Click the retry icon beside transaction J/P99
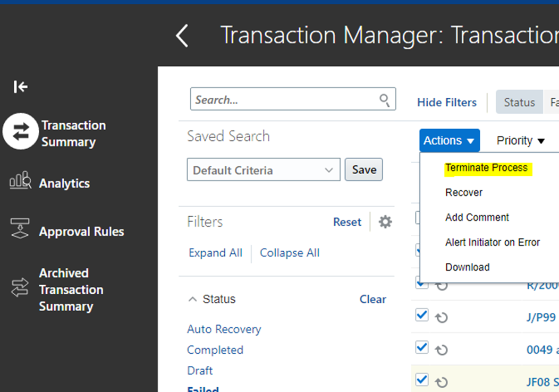The image size is (559, 392). pos(442,317)
